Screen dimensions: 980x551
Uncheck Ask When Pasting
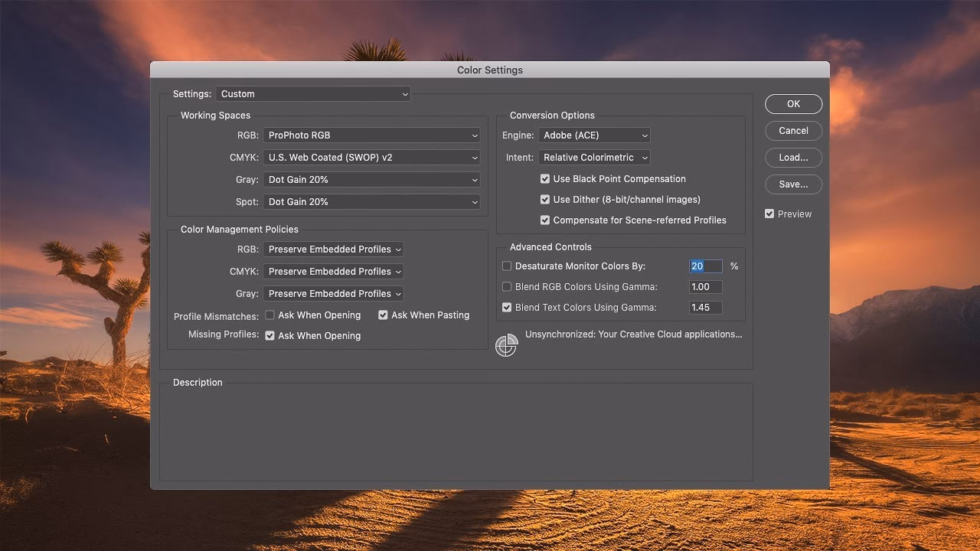point(383,315)
